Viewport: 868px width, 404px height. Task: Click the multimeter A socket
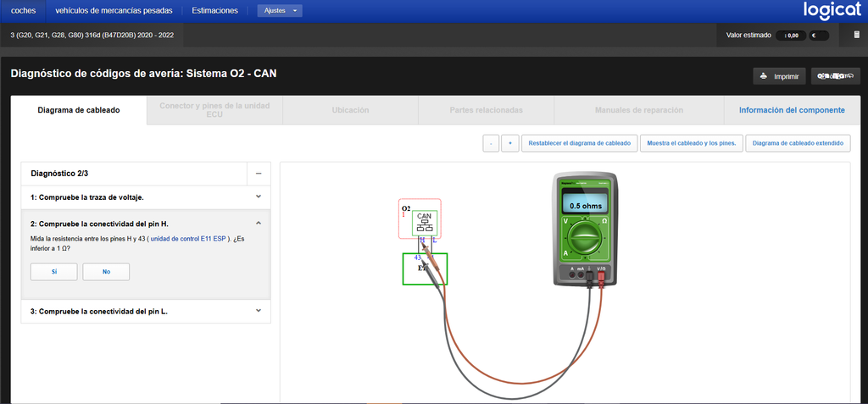570,274
